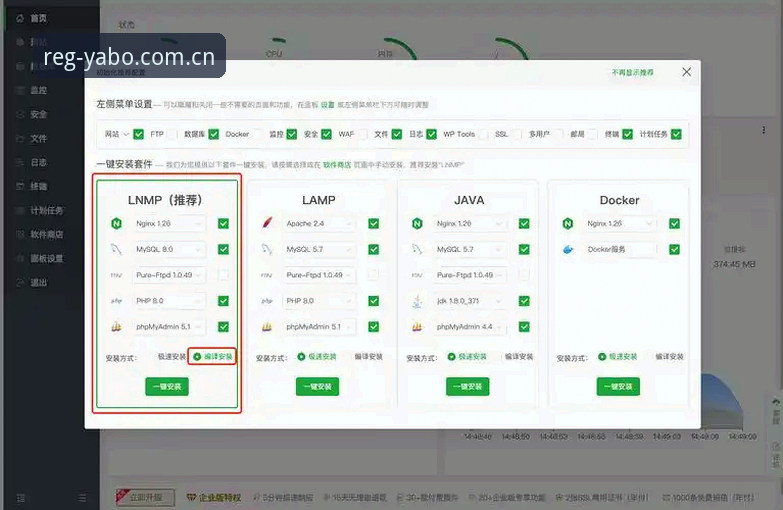Click the 计划任务 icon in sidebar
The width and height of the screenshot is (783, 510).
point(20,210)
